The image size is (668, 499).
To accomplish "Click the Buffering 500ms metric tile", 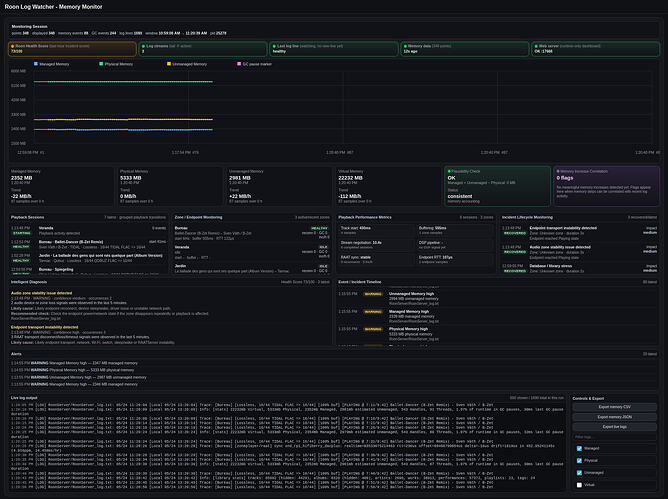I will click(455, 230).
